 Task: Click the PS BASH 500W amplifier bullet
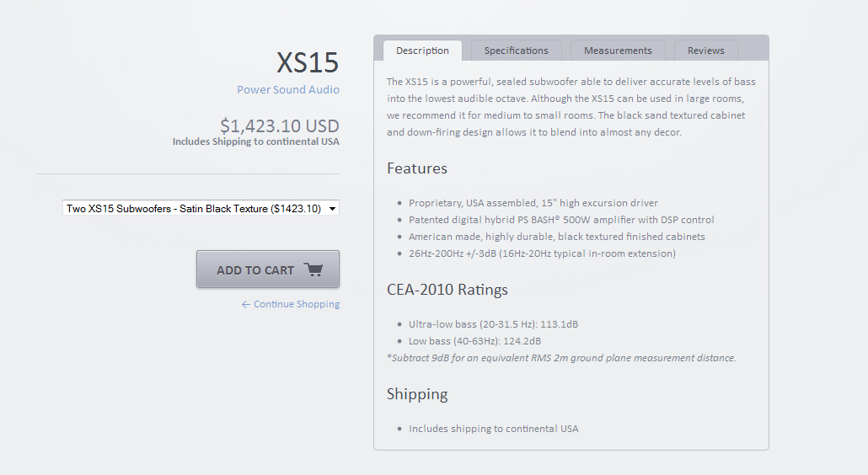coord(561,220)
